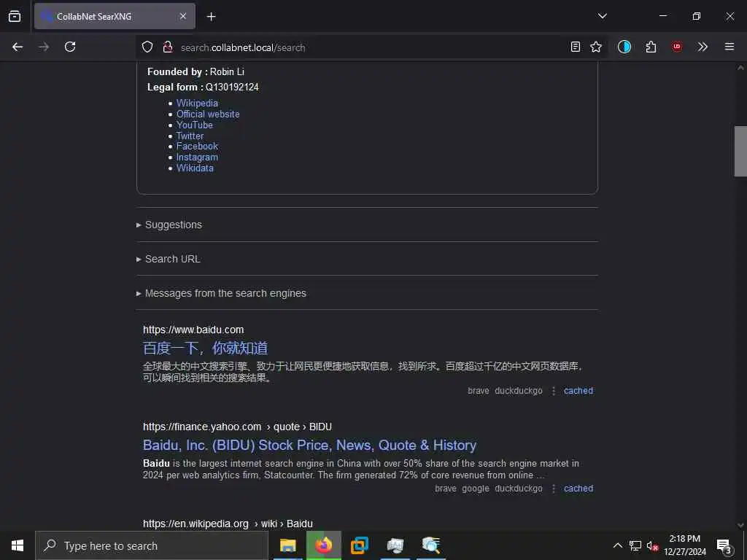Image resolution: width=747 pixels, height=560 pixels.
Task: Open the VirtualBox taskbar icon
Action: (x=359, y=545)
